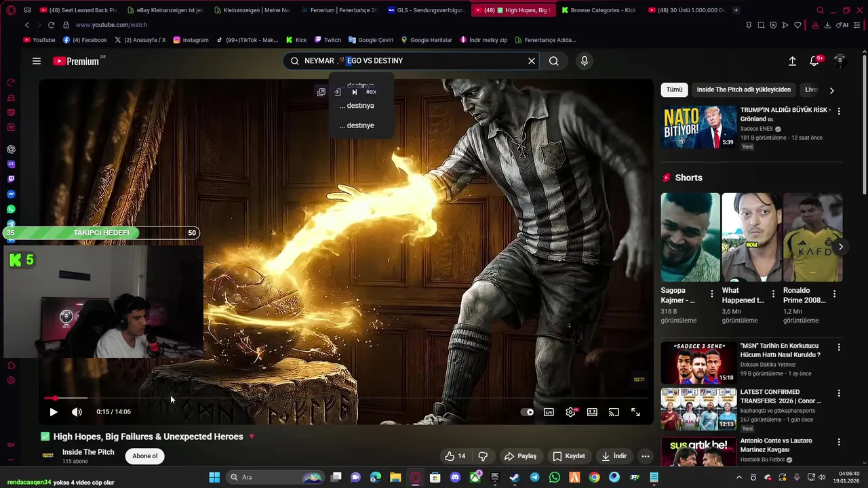Select the Inside The Pitch adlı yükleyiciden chip
The width and height of the screenshot is (868, 488).
tap(743, 89)
